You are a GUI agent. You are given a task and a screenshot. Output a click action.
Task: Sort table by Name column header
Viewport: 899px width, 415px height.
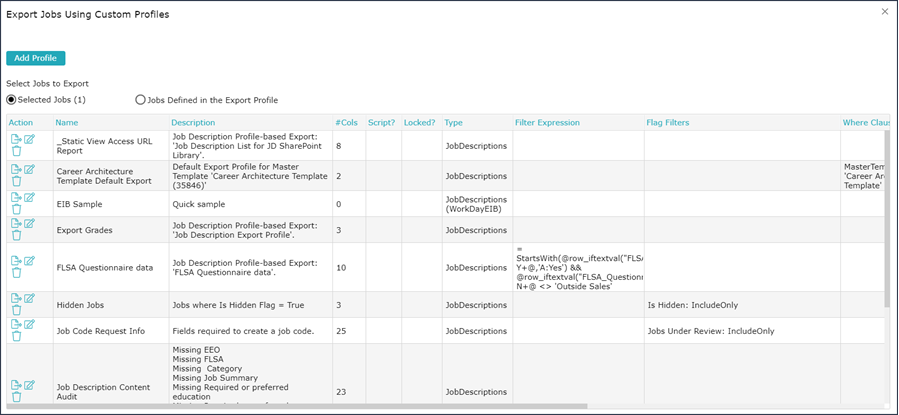click(x=66, y=123)
